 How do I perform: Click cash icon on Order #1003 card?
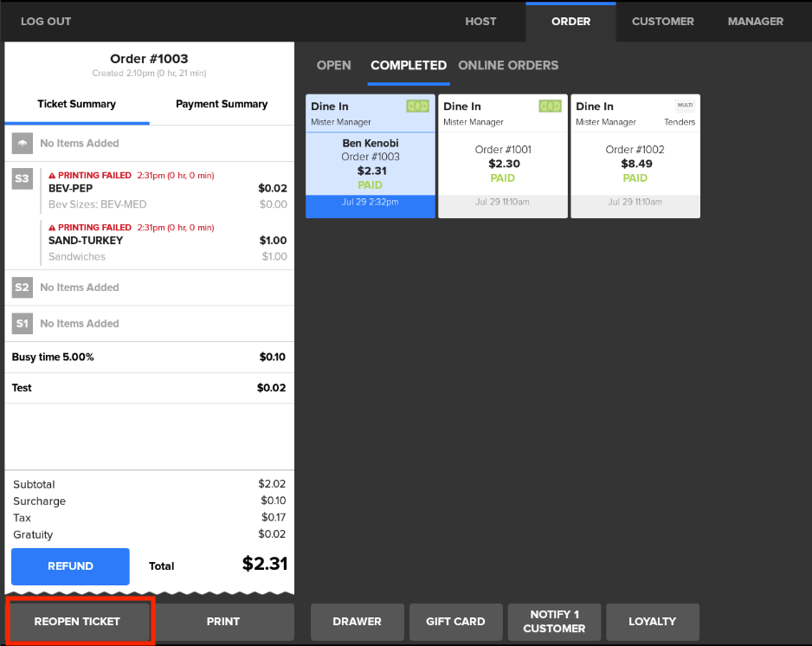(x=417, y=107)
